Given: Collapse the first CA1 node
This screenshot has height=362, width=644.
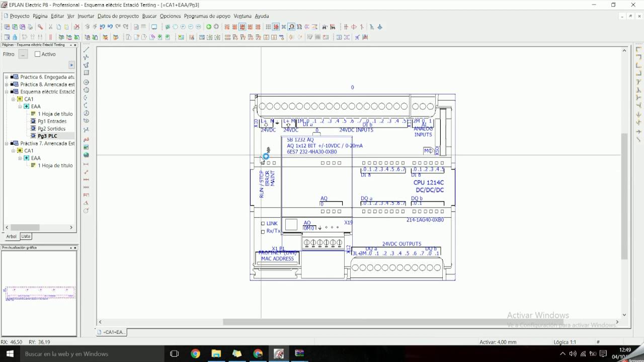Looking at the screenshot, I should 14,99.
